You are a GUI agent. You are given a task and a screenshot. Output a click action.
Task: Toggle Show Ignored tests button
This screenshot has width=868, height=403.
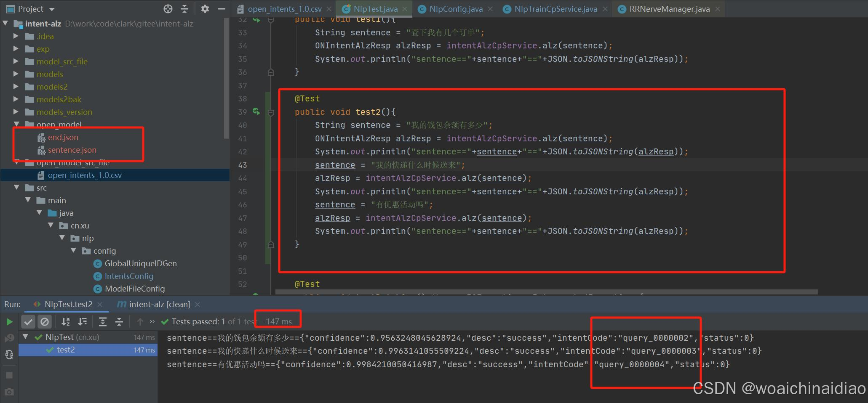44,322
